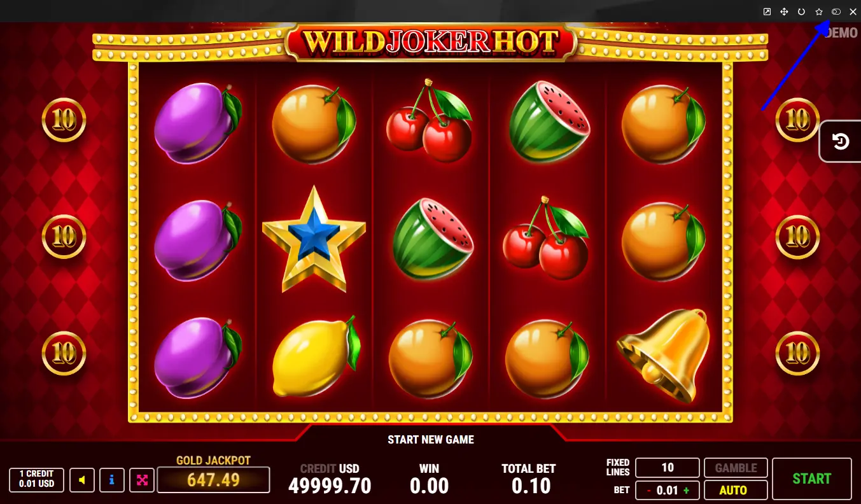Viewport: 861px width, 504px height.
Task: Click the fixed lines value 10
Action: 668,468
